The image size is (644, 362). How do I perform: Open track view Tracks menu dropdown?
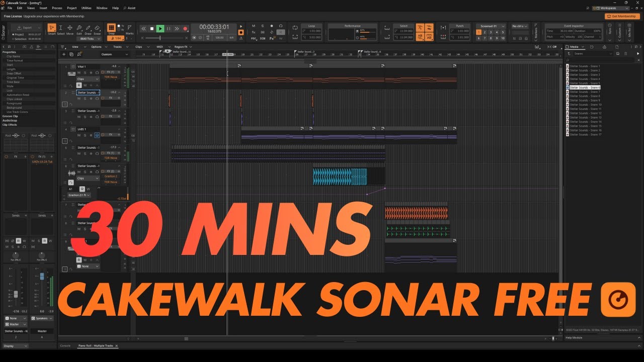(120, 47)
